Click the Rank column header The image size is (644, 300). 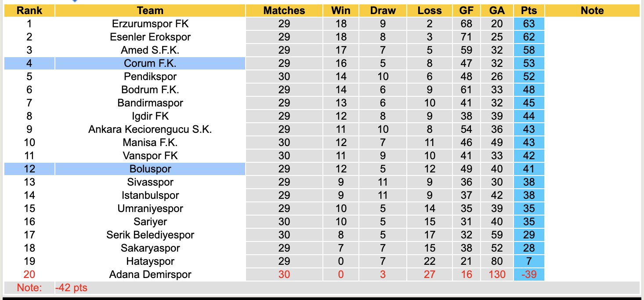pos(29,11)
